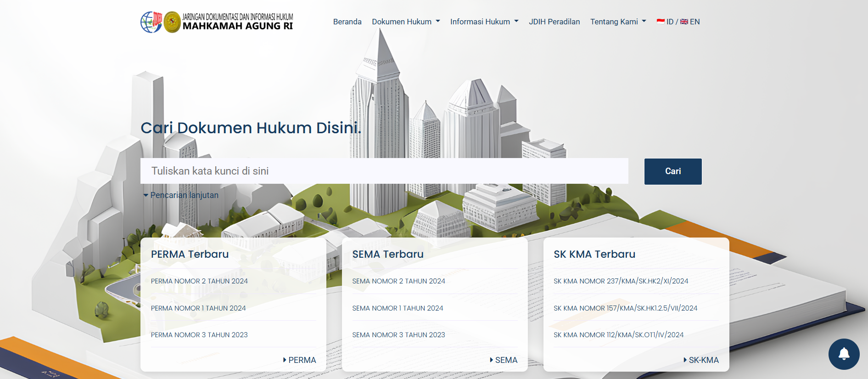Switch language via Indonesian flag ID

point(665,22)
